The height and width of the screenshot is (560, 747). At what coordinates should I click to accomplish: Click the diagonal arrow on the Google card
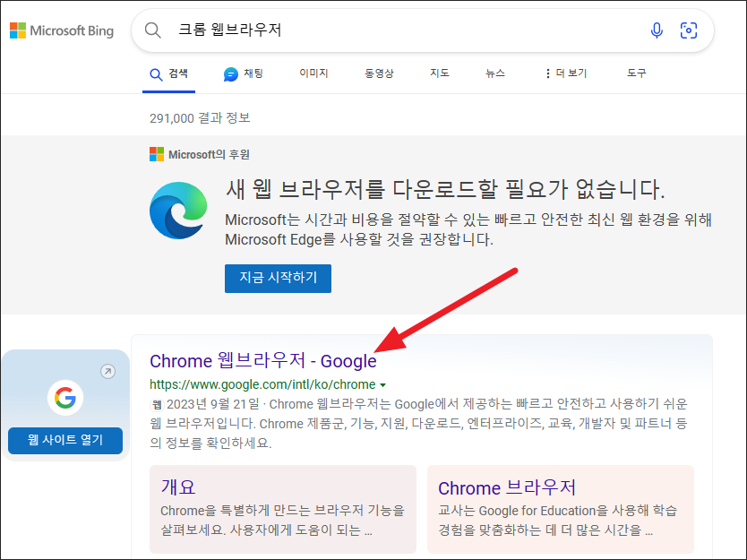point(108,370)
